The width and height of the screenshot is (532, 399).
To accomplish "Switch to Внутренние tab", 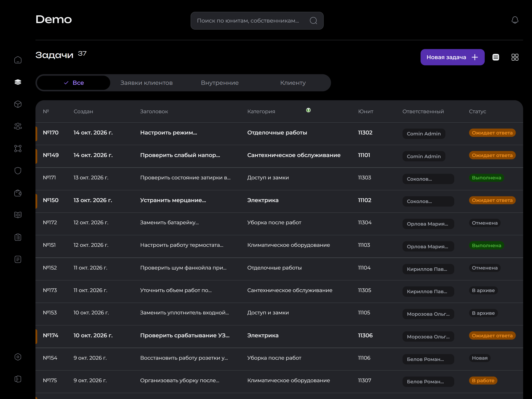I will pyautogui.click(x=220, y=83).
